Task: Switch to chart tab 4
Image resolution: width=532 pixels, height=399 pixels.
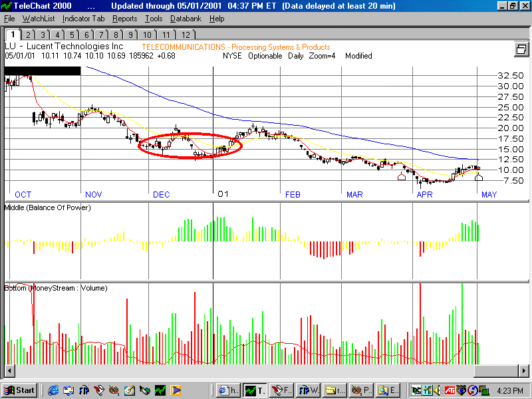Action: (57, 35)
